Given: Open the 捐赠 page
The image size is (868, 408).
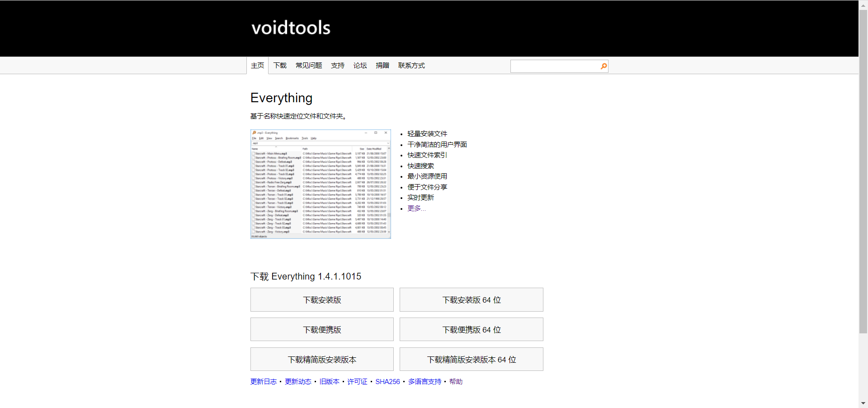Looking at the screenshot, I should click(x=382, y=65).
